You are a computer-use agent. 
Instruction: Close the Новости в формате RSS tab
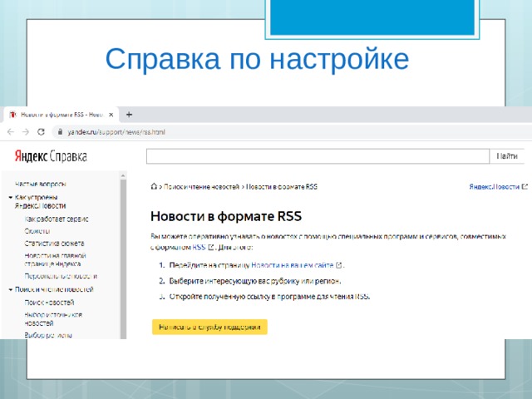(111, 115)
